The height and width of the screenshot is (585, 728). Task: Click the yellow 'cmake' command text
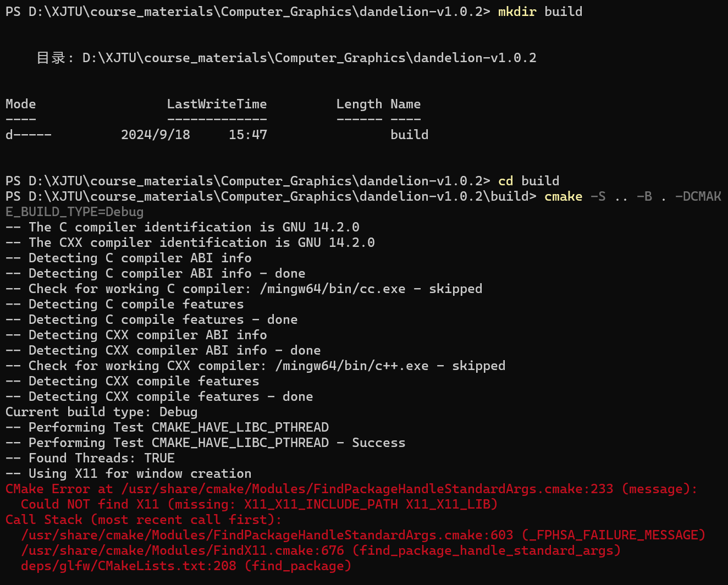click(563, 196)
